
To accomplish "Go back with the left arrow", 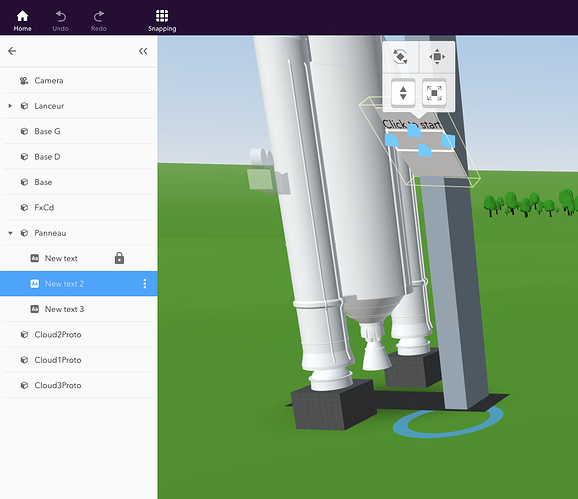I will (12, 51).
